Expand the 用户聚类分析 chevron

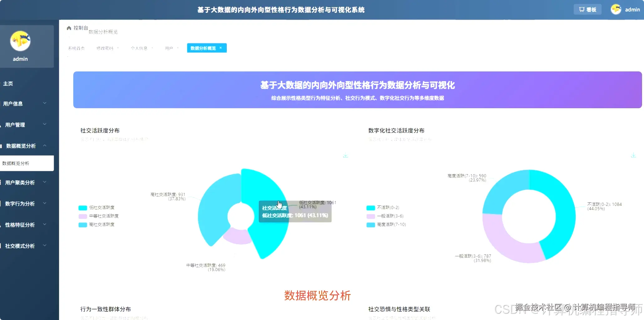tap(45, 182)
